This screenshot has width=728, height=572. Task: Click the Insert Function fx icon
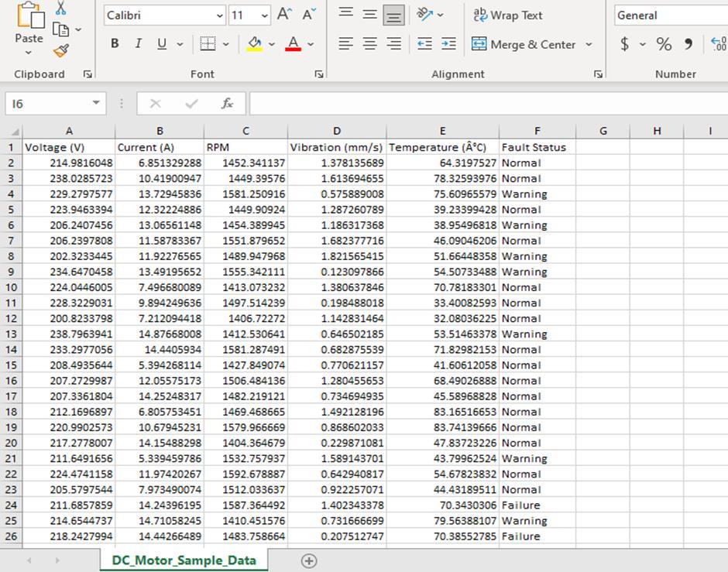tap(227, 104)
